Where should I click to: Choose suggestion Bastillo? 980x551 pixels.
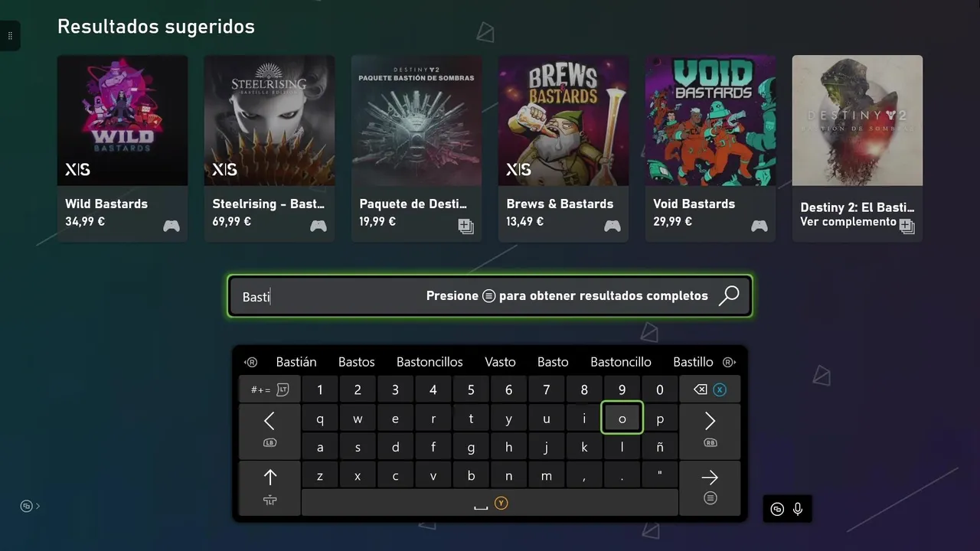(693, 362)
